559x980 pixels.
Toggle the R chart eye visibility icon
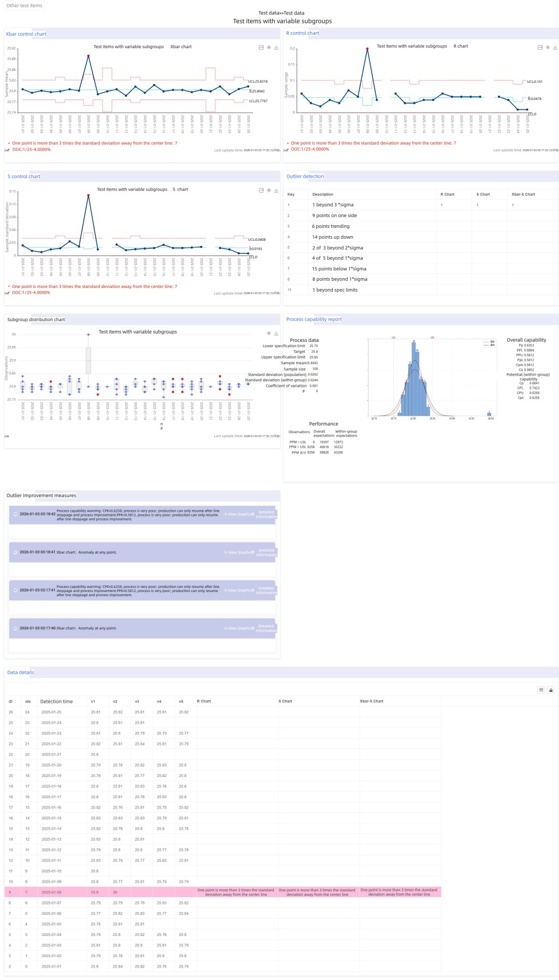[x=548, y=47]
